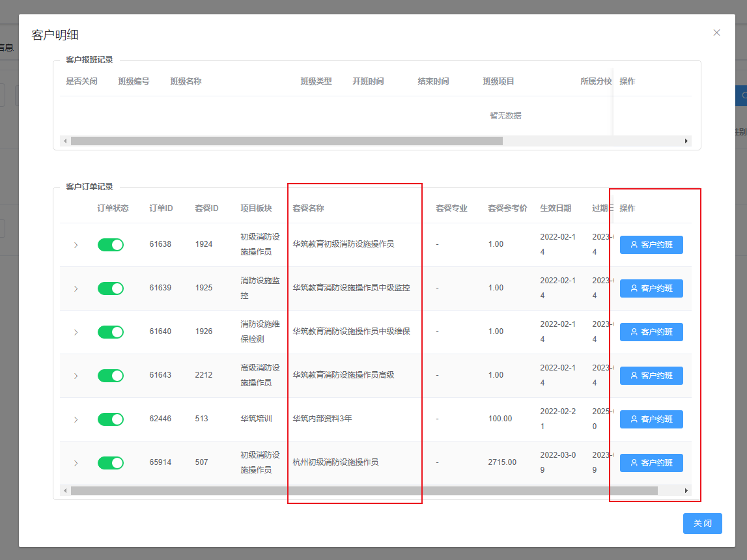Disable order status switch for order 61640
Viewport: 747px width, 560px height.
pos(111,332)
